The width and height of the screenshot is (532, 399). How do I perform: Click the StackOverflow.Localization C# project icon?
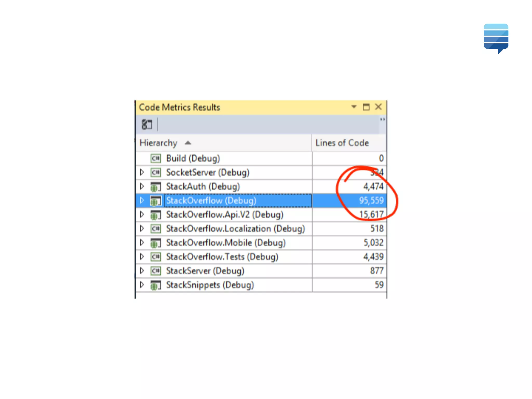(156, 228)
